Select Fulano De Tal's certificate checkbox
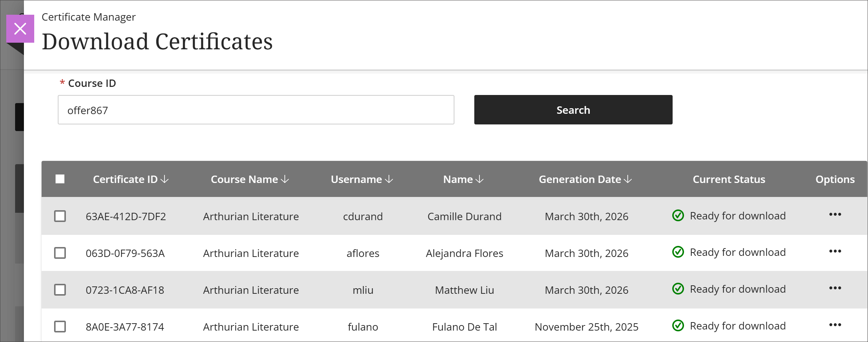Screen dimensions: 868x342 tap(60, 327)
